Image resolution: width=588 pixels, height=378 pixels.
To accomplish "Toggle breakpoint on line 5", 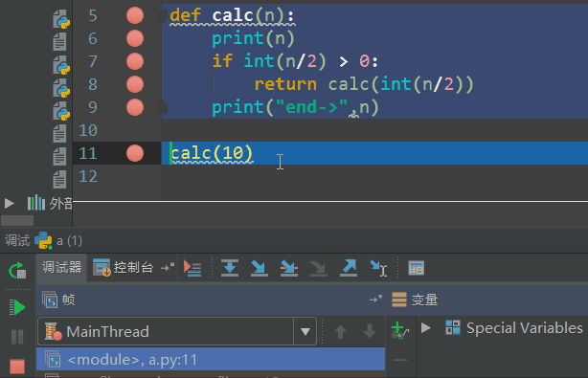I will [135, 15].
